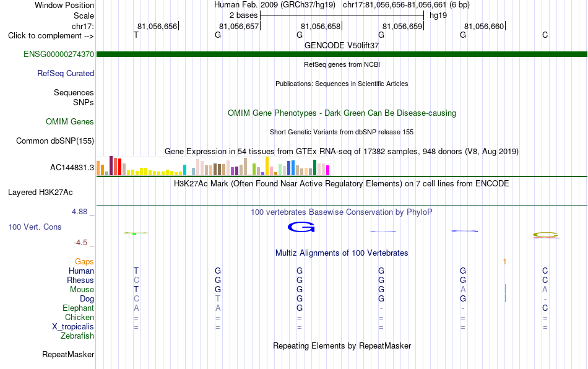Click the window position header text
Viewport: 588px width, 369px height.
342,5
